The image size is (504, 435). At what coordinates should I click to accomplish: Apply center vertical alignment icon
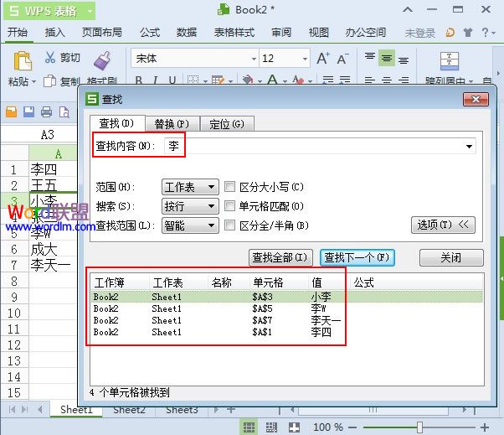point(386,59)
